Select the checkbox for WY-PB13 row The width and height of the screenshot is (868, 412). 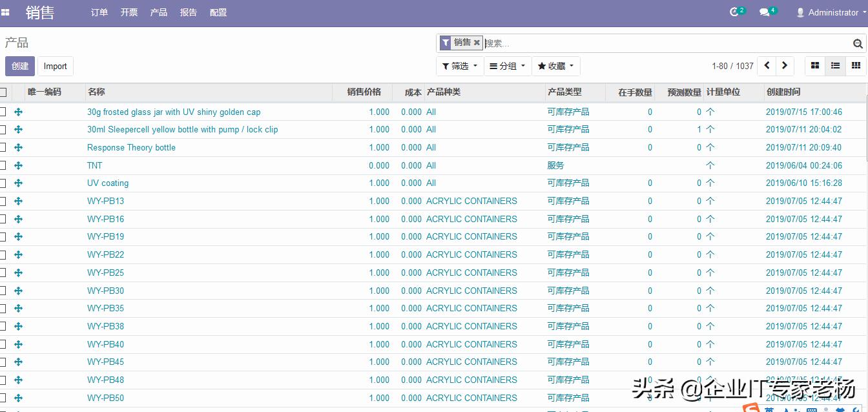pos(3,201)
